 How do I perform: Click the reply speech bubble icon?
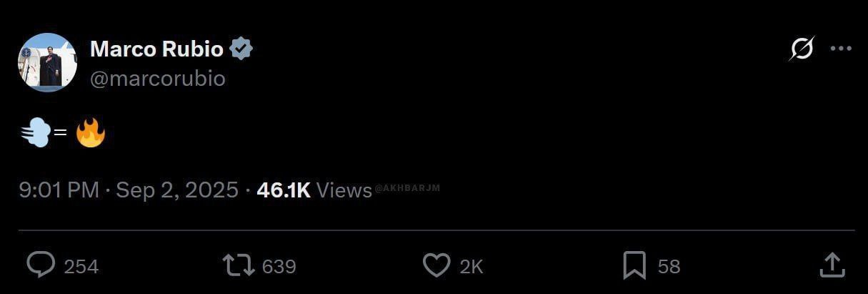click(x=41, y=265)
